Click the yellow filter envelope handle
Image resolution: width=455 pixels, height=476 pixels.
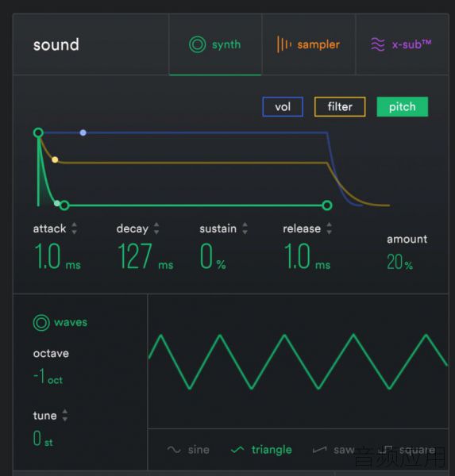55,159
